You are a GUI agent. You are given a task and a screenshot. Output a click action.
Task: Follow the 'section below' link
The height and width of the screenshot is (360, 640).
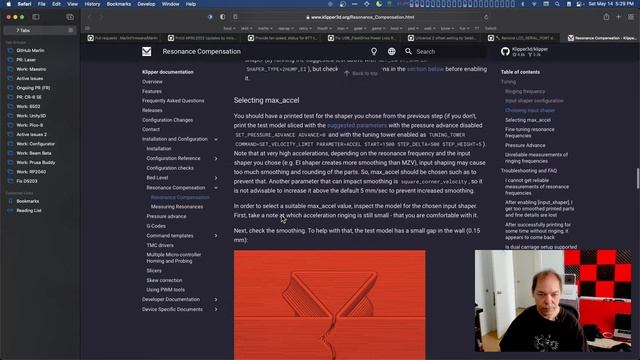(425, 69)
